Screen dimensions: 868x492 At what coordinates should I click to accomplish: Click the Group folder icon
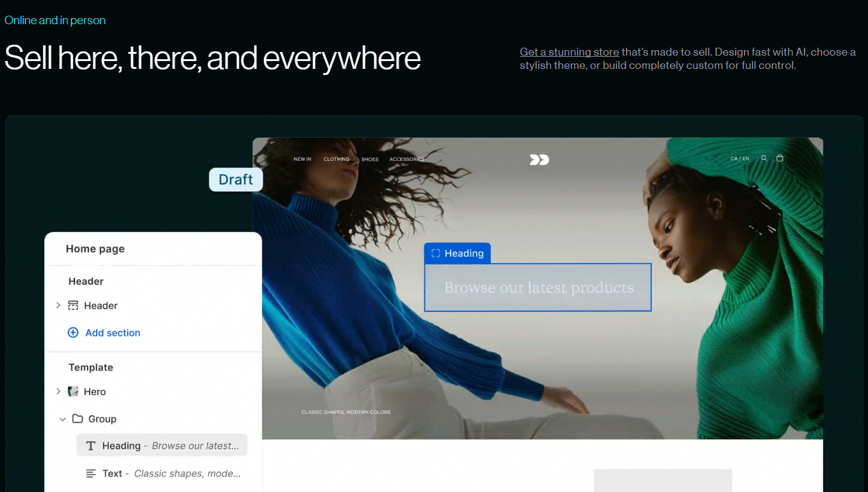coord(77,419)
